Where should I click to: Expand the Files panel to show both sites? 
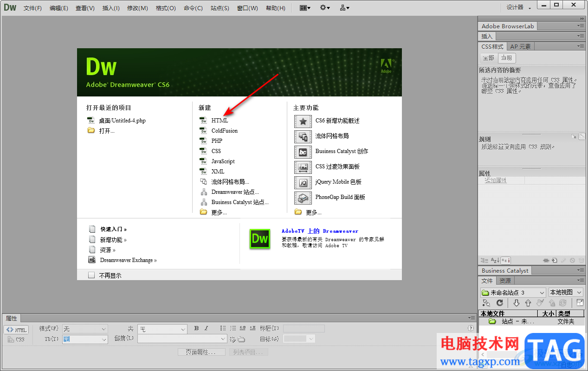(580, 303)
